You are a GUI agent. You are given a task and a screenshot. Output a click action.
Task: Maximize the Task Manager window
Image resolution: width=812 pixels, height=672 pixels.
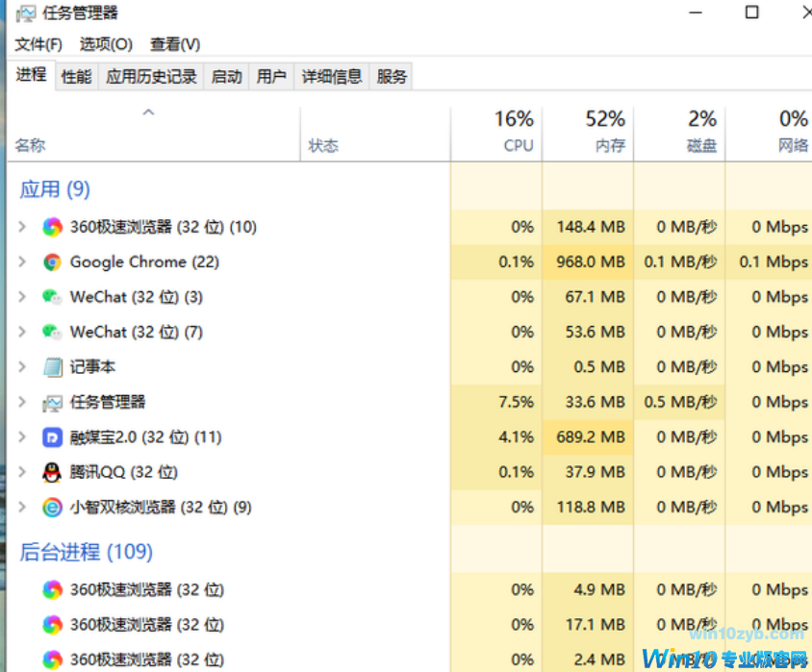click(752, 12)
